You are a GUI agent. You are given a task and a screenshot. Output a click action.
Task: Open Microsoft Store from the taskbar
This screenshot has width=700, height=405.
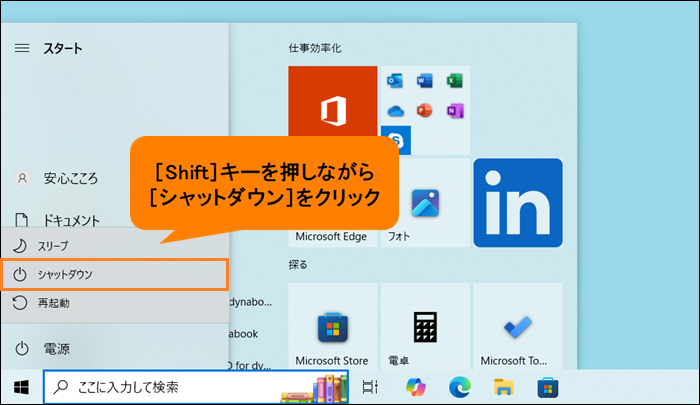click(548, 387)
